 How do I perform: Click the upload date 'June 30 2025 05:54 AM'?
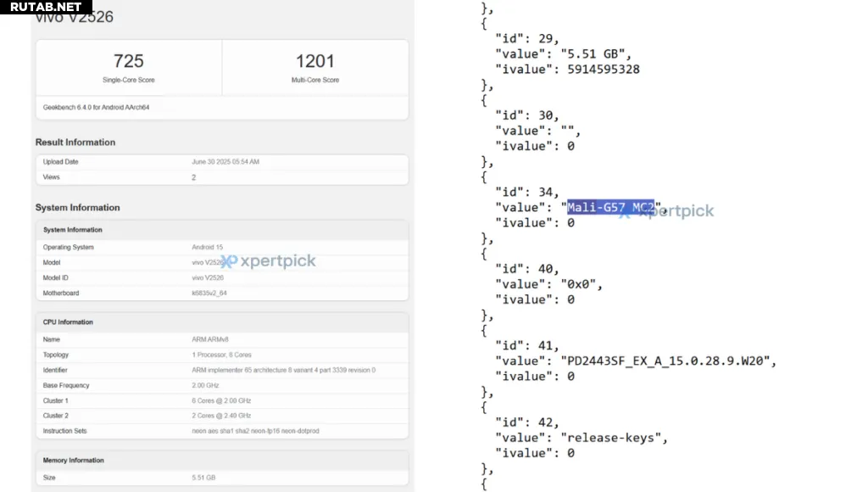(x=225, y=162)
